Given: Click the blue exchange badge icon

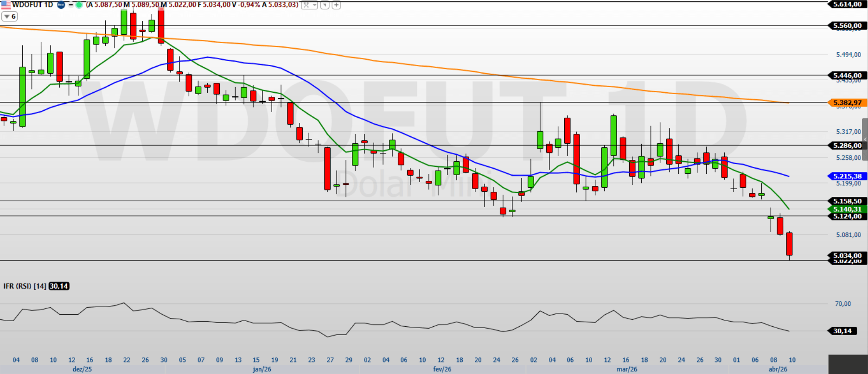Looking at the screenshot, I should click(61, 5).
